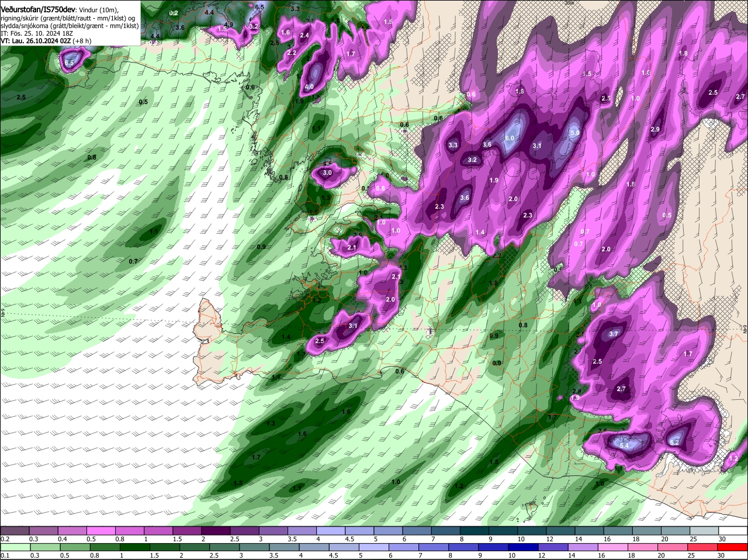
Task: Click the 2.9 snowfall value on the map
Action: [x=655, y=129]
